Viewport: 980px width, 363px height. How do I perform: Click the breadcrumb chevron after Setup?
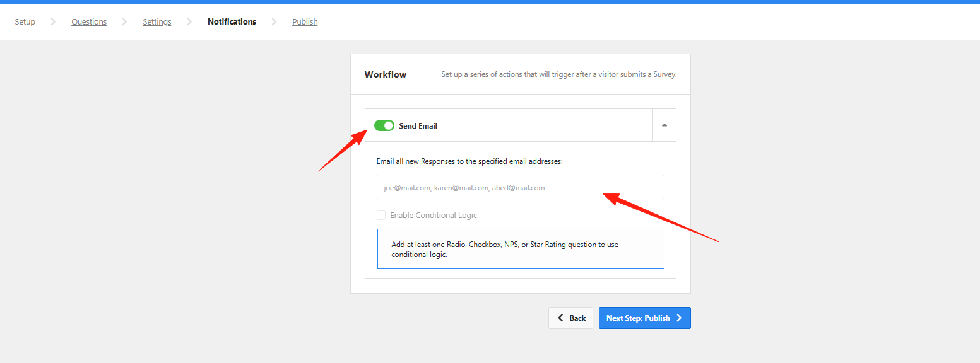click(53, 22)
